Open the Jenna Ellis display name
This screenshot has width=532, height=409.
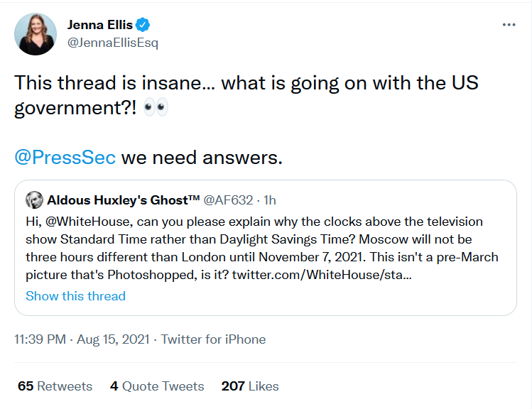[x=99, y=25]
